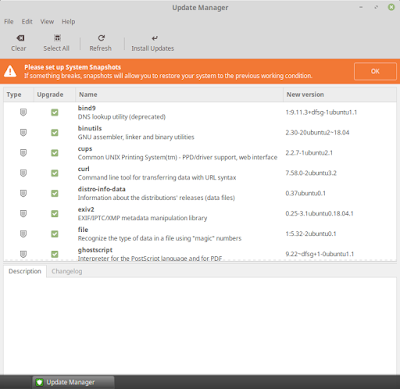Click the Refresh toolbar icon
The image size is (400, 389).
click(101, 38)
